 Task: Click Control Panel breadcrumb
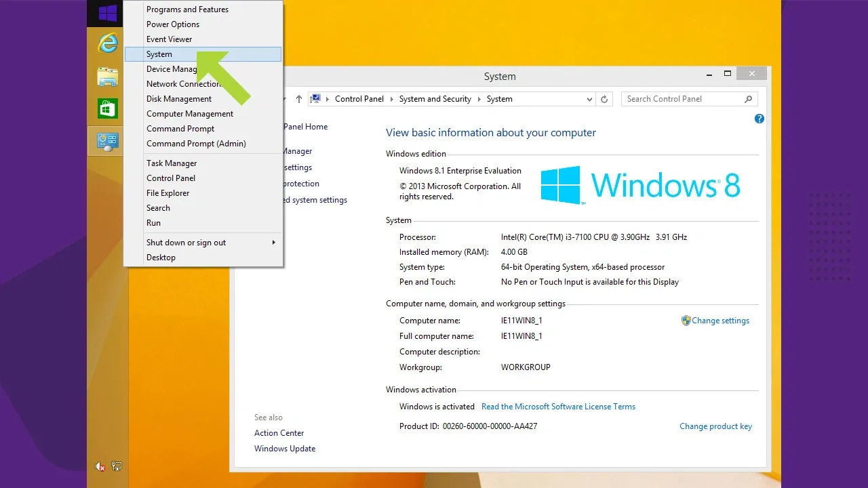point(359,99)
